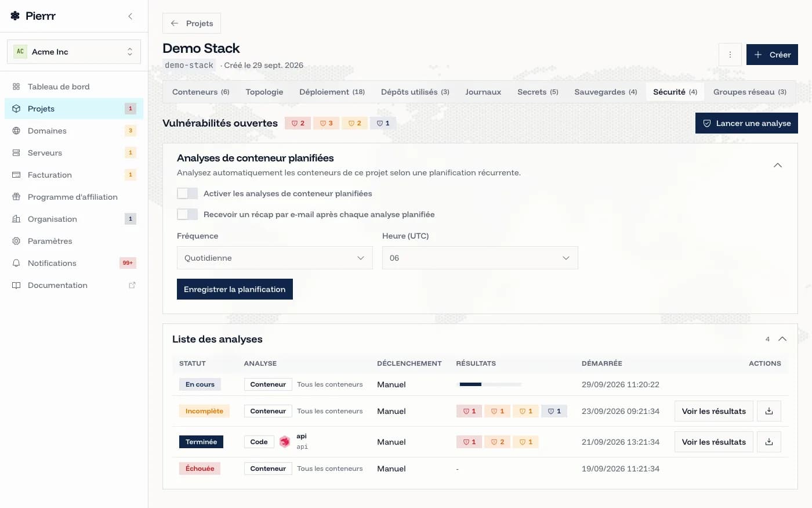The image size is (812, 508).
Task: Toggle Recevoir un récap par e-mail
Action: click(187, 214)
